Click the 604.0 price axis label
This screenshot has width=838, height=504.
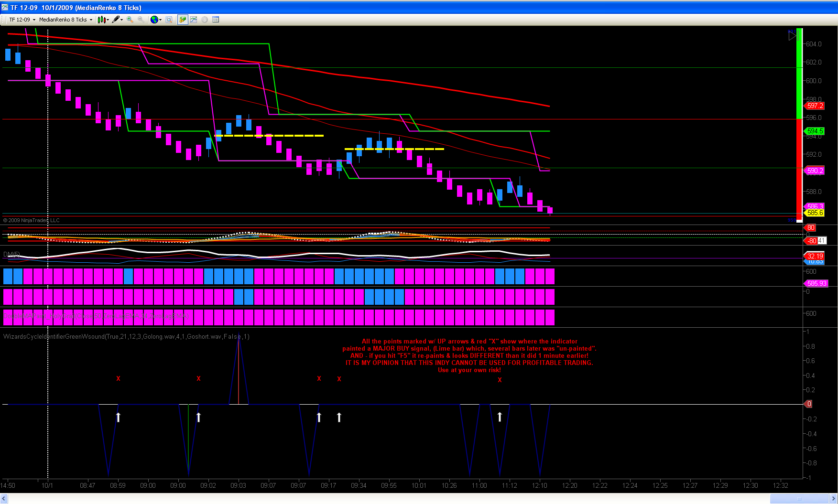pyautogui.click(x=814, y=44)
